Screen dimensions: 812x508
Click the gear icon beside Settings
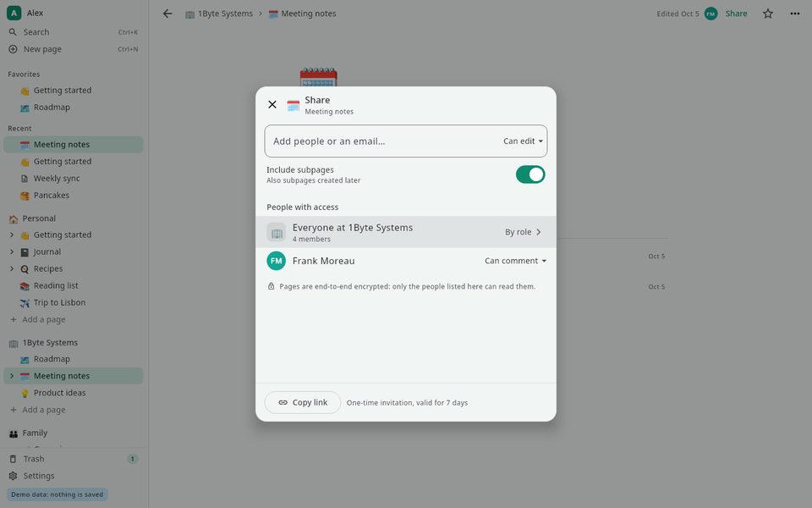tap(13, 476)
